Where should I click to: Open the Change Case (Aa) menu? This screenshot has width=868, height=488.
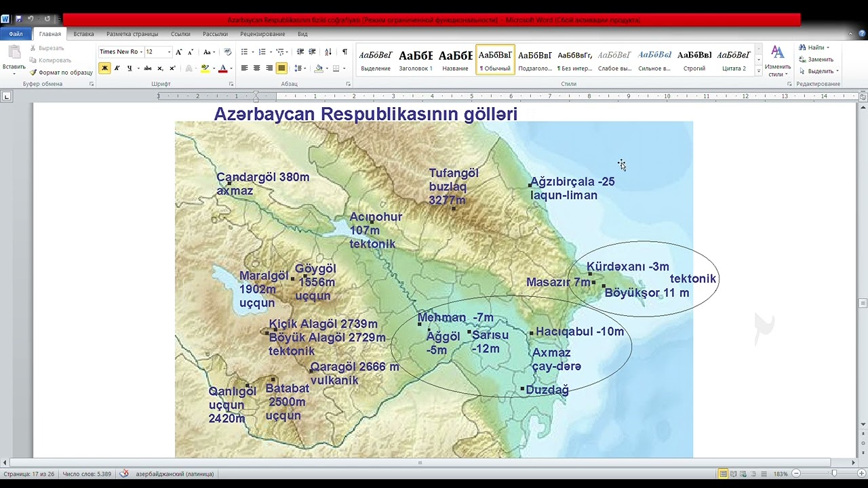pos(209,52)
